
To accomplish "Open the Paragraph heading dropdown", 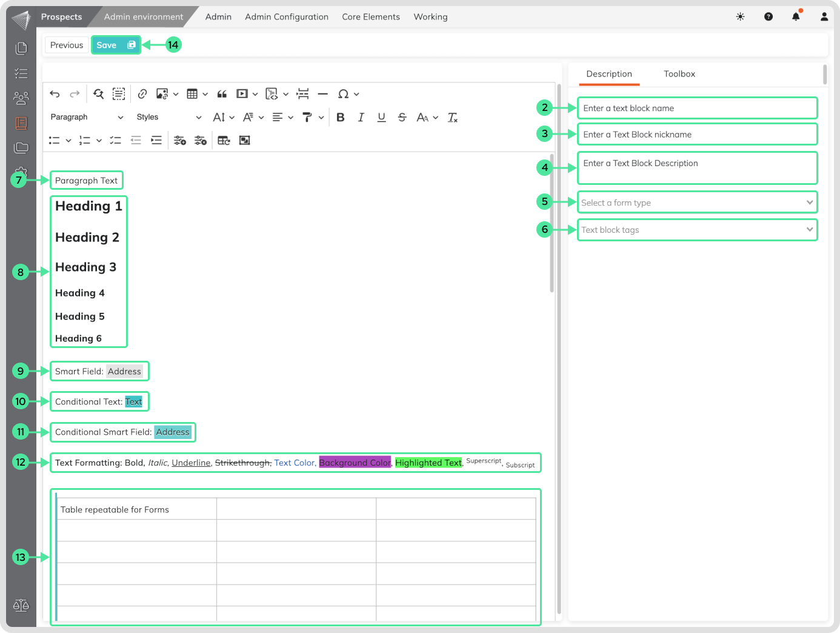I will coord(87,118).
